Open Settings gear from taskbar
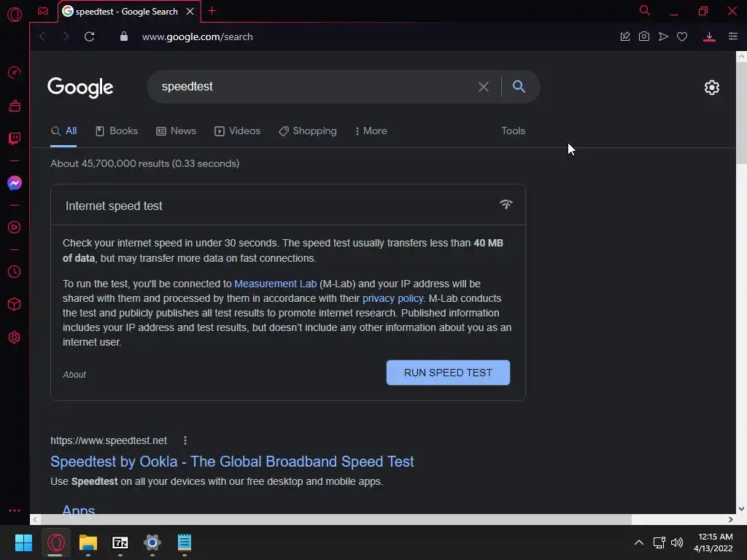 152,542
